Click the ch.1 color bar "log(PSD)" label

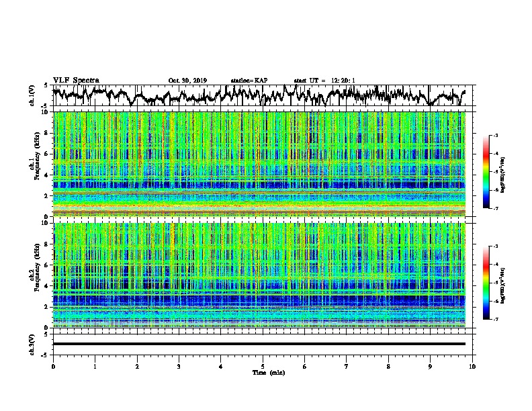503,175
